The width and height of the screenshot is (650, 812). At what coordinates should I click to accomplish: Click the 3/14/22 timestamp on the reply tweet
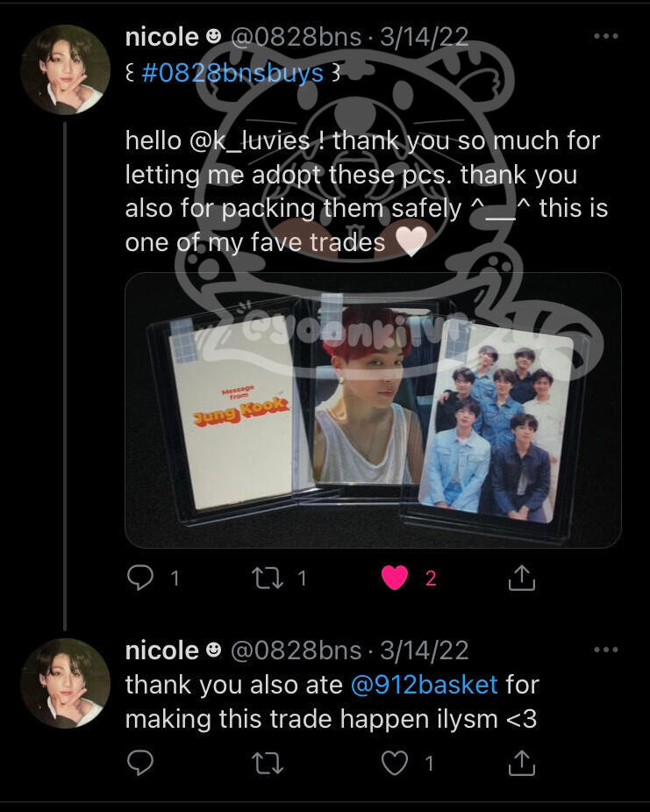(x=425, y=650)
